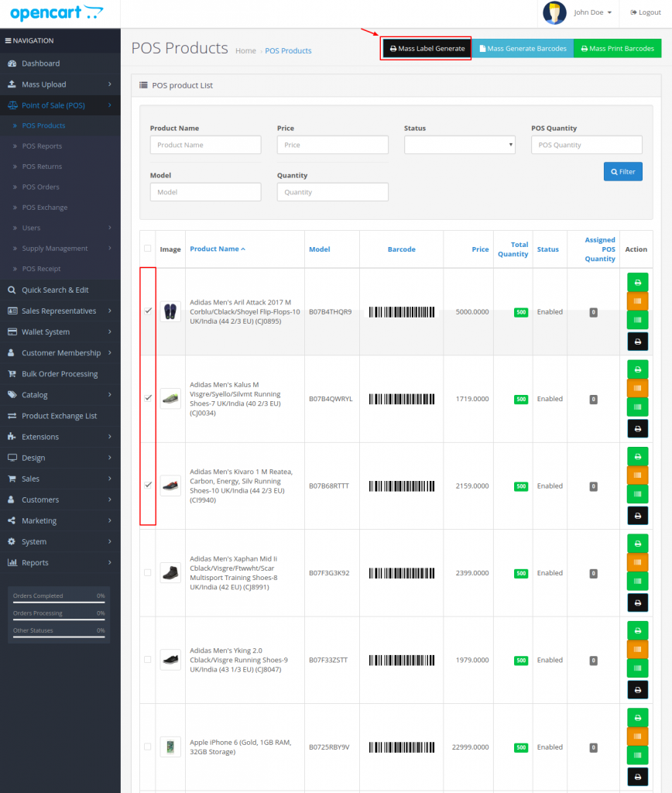Expand the Users submenu
672x793 pixels.
tap(60, 228)
